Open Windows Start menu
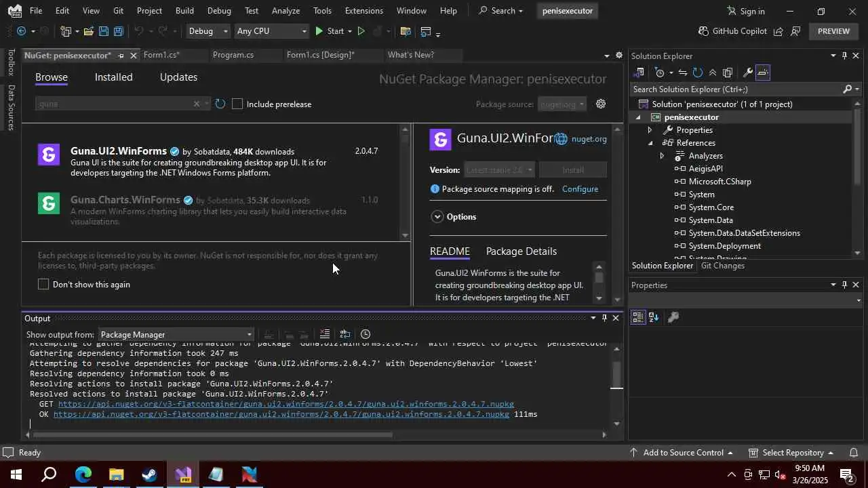The image size is (868, 488). pos(16,474)
